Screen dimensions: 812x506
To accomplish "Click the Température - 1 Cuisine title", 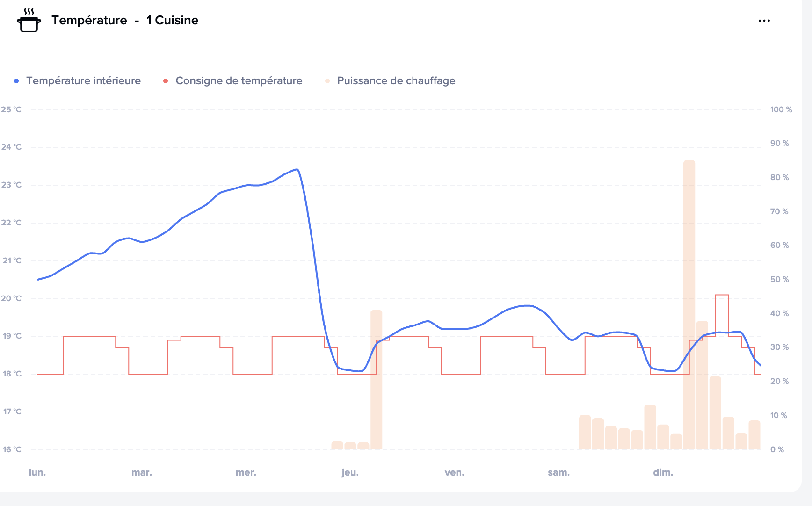I will pos(125,20).
